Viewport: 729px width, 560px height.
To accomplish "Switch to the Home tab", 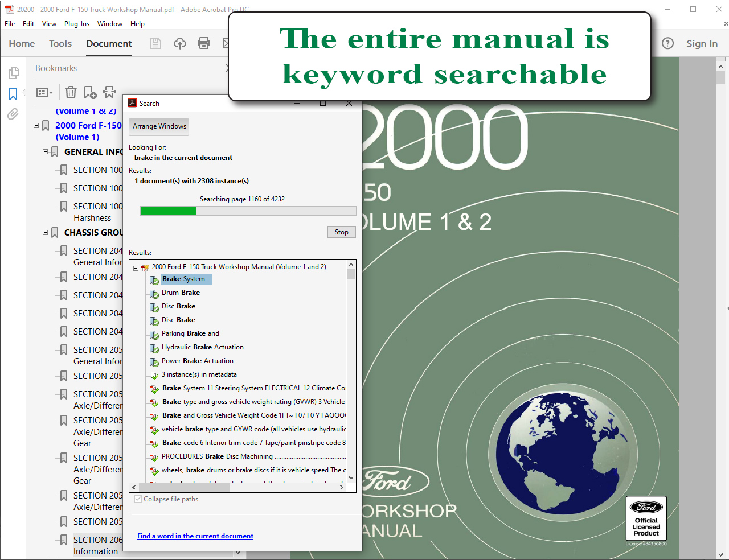I will [22, 43].
